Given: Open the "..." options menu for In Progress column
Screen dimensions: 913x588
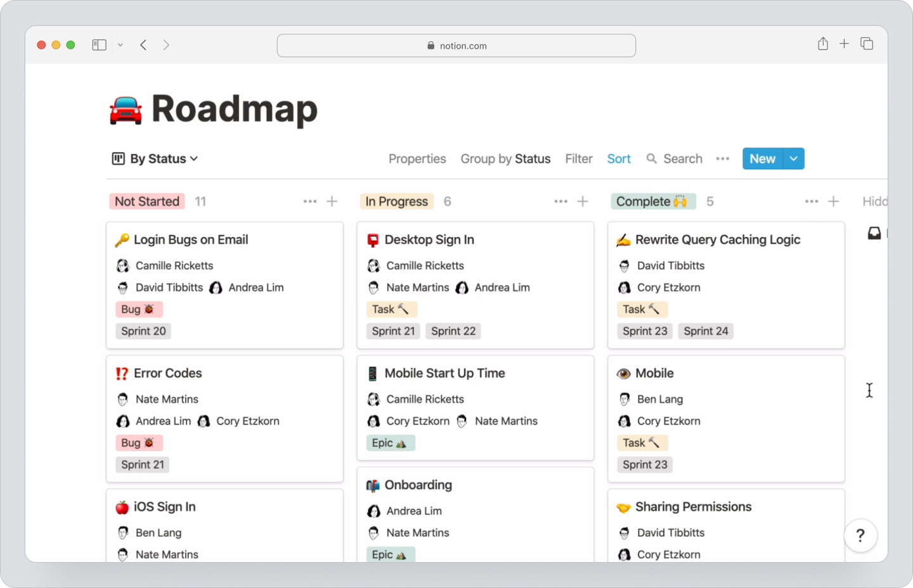Looking at the screenshot, I should [x=560, y=201].
